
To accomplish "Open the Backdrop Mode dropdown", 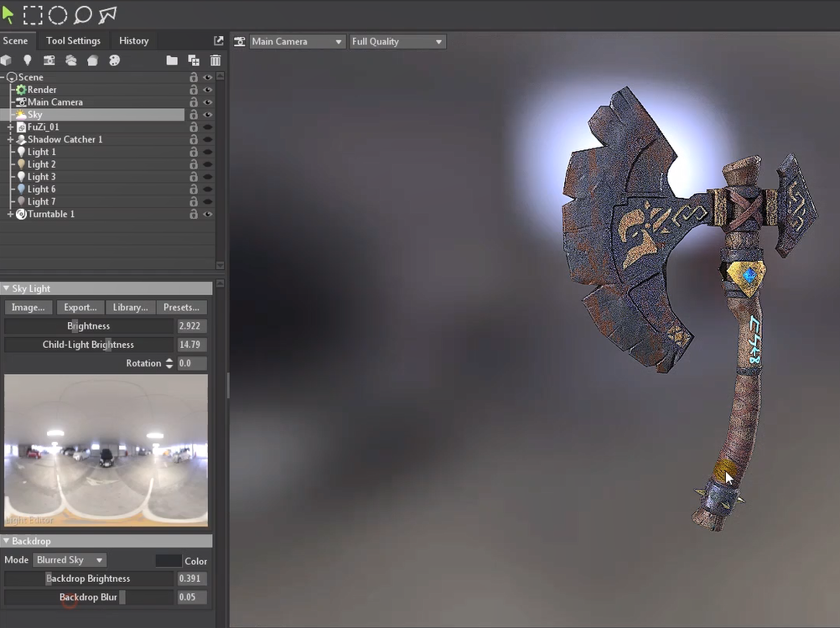I will pyautogui.click(x=70, y=560).
